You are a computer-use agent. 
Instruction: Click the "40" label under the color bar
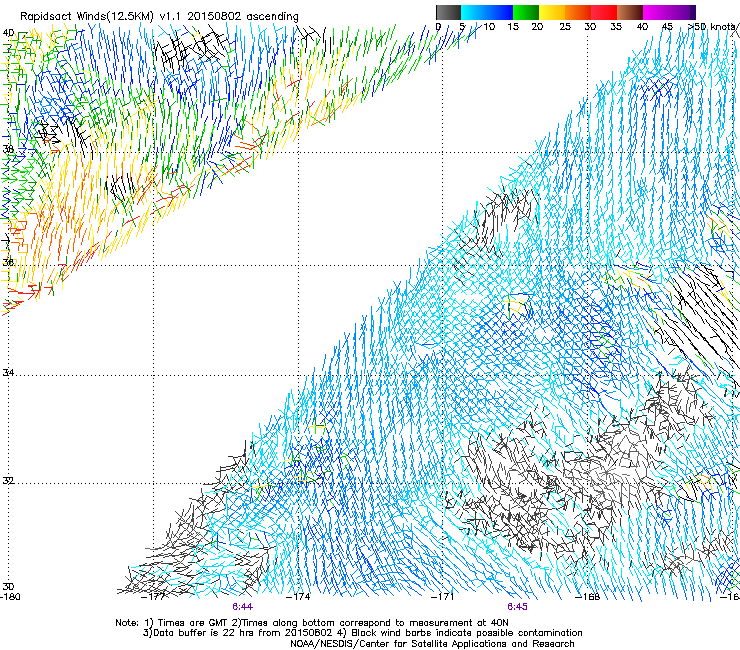[642, 27]
